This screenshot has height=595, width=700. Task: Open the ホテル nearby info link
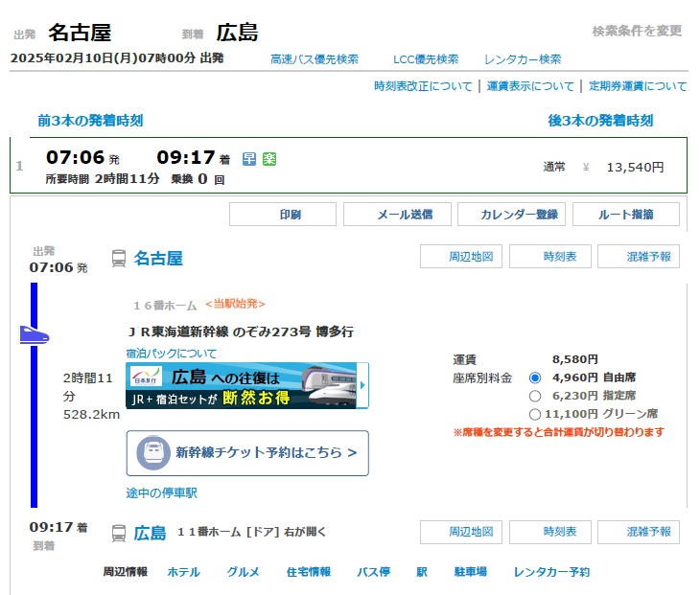click(183, 572)
